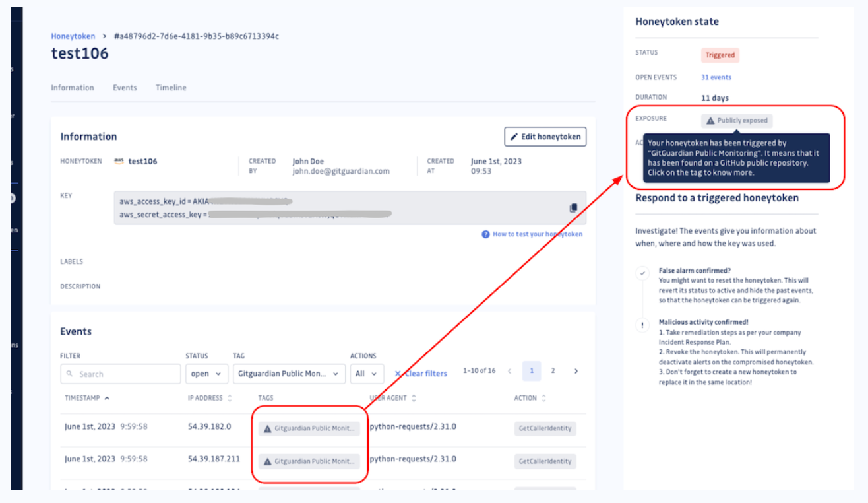
Task: Click the 1–10 of 16 pagination text
Action: (x=480, y=371)
